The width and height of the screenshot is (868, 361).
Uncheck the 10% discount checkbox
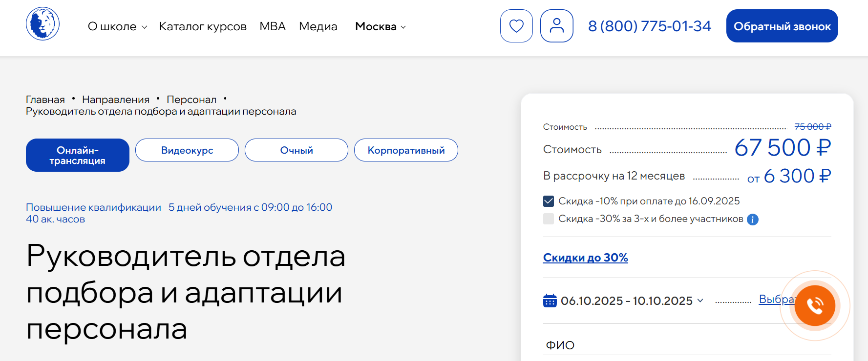coord(549,201)
